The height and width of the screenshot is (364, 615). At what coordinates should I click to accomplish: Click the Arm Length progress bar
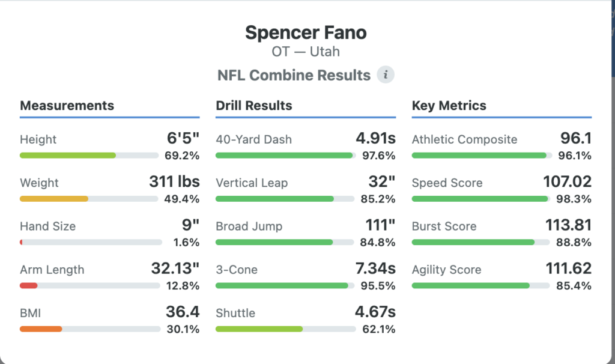(x=90, y=286)
